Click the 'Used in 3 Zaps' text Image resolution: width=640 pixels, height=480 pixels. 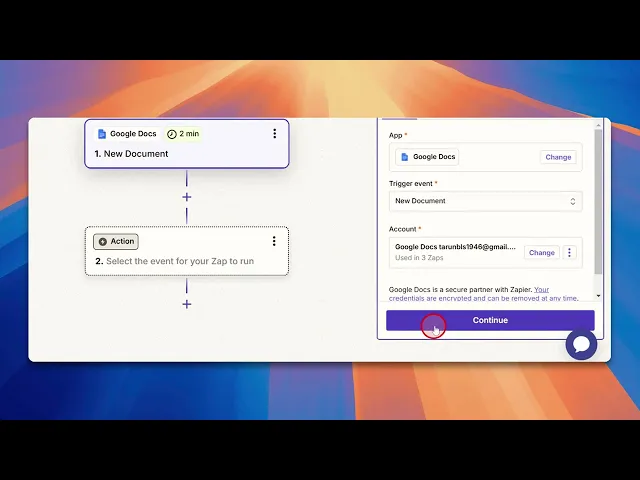(419, 258)
